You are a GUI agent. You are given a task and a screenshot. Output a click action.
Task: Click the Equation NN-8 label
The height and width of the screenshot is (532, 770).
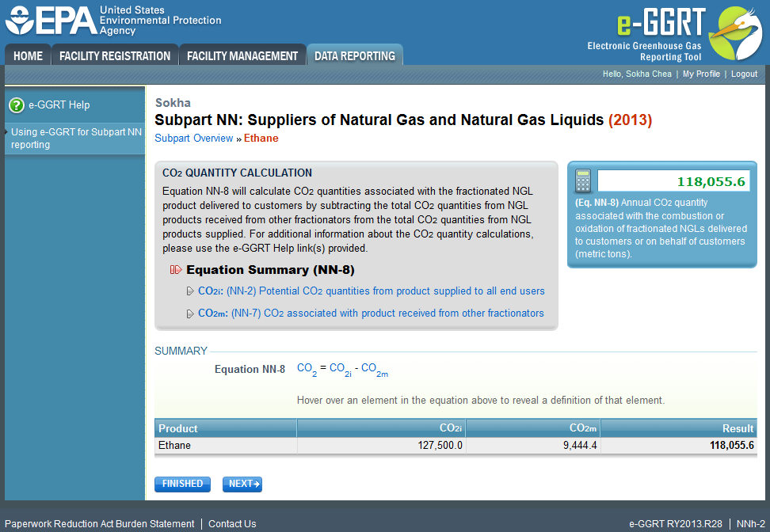point(250,369)
